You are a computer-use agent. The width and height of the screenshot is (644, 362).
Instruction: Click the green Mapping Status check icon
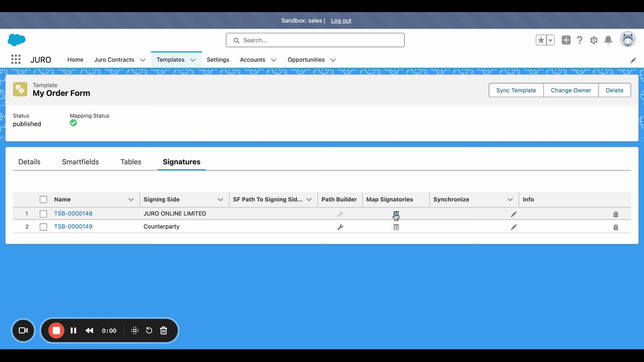point(73,123)
